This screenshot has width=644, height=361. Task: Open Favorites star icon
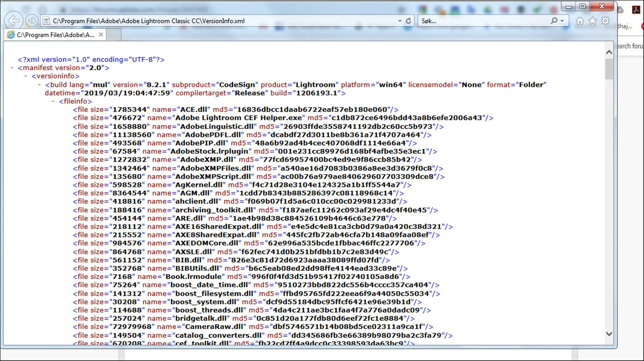point(593,21)
